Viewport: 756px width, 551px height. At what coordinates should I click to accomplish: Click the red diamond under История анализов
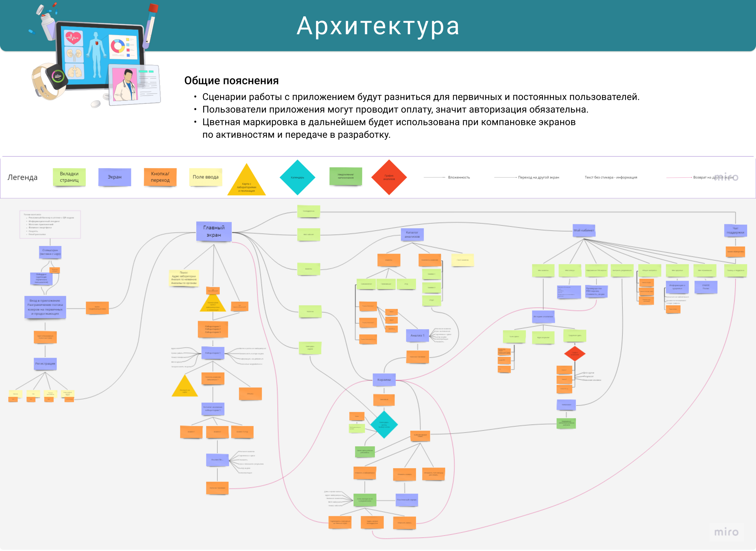[575, 354]
